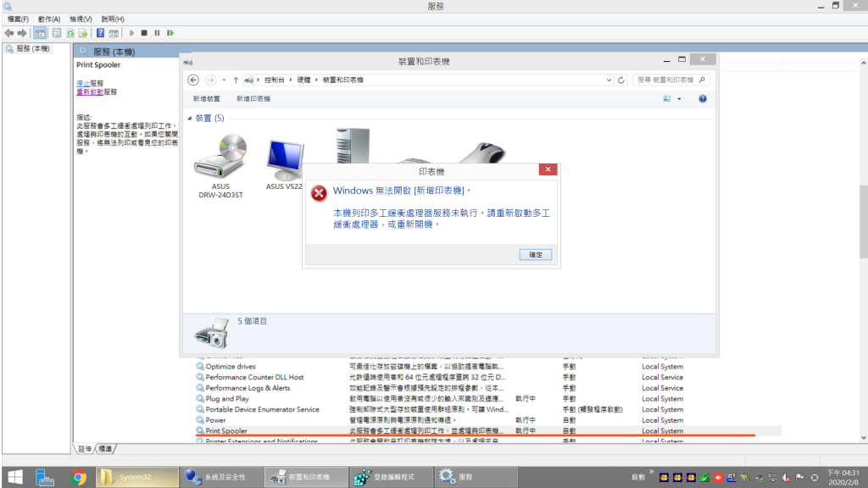Go forward in Devices and Printers window
Image resolution: width=868 pixels, height=488 pixels.
(210, 80)
